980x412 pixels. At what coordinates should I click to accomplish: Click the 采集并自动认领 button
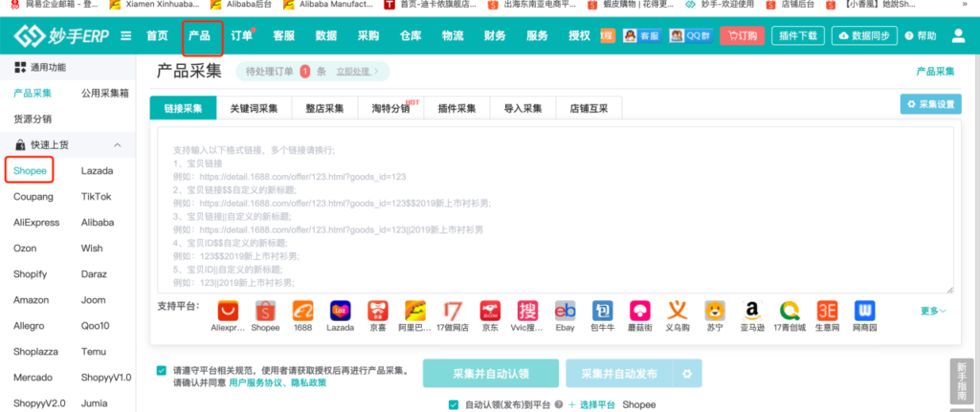tap(491, 374)
